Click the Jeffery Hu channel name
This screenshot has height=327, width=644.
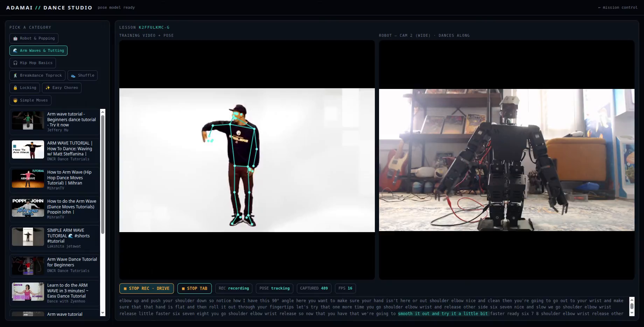pos(58,130)
